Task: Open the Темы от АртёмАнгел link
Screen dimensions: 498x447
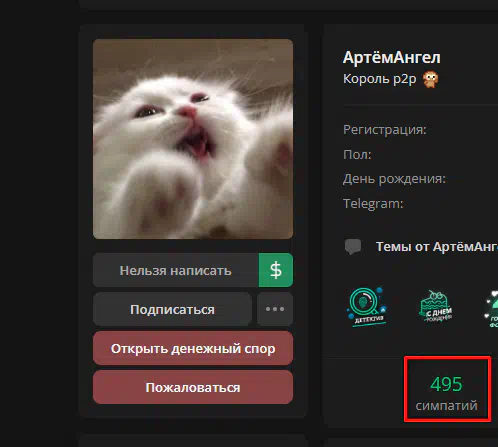Action: tap(437, 247)
